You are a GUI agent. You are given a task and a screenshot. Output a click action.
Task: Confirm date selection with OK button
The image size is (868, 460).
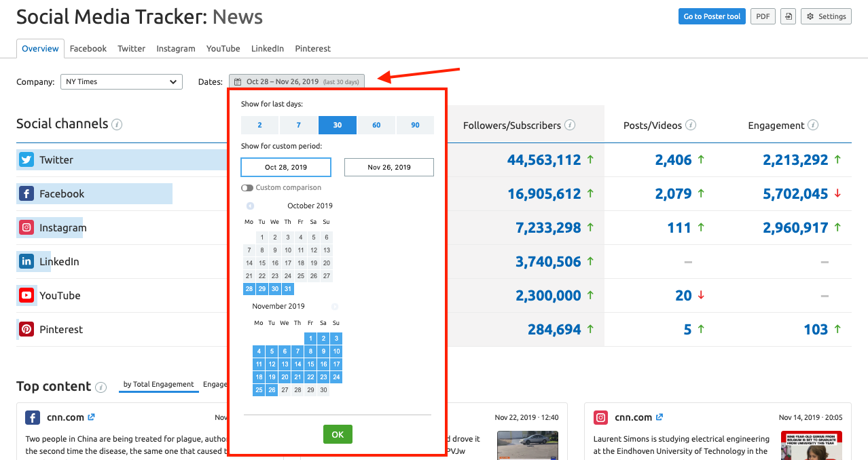[338, 434]
